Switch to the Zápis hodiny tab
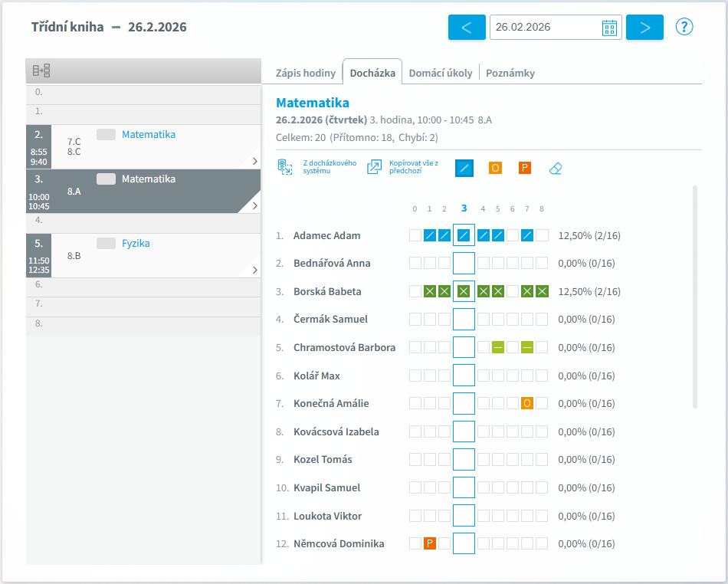The image size is (728, 584). [306, 74]
